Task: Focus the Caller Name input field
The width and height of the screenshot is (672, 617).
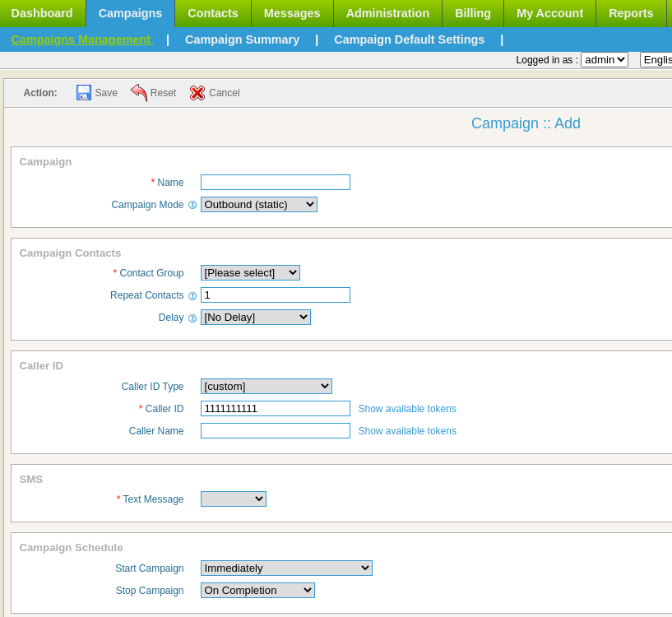Action: point(276,431)
